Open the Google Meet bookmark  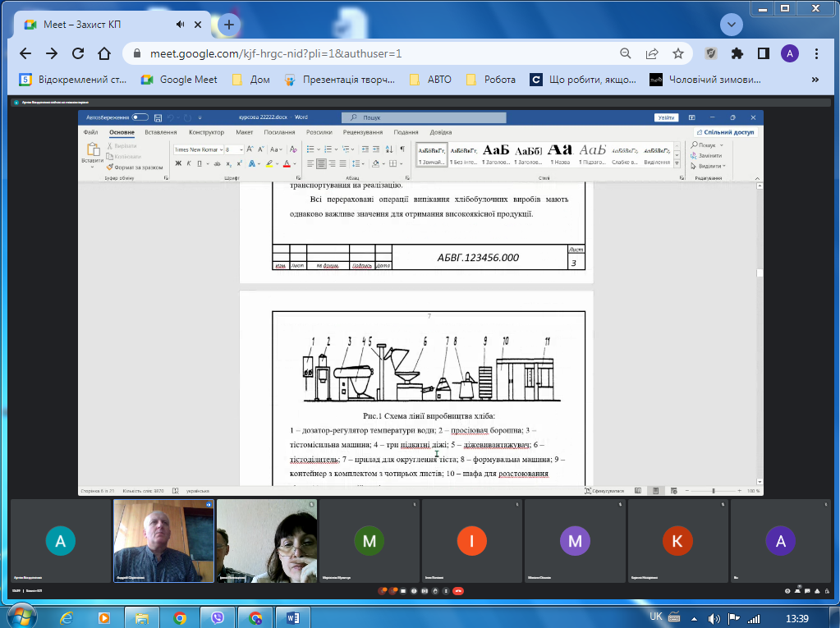click(x=180, y=80)
